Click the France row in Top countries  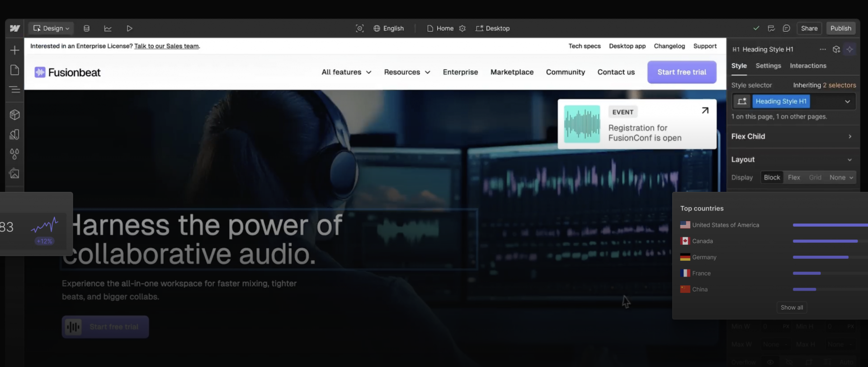point(774,273)
